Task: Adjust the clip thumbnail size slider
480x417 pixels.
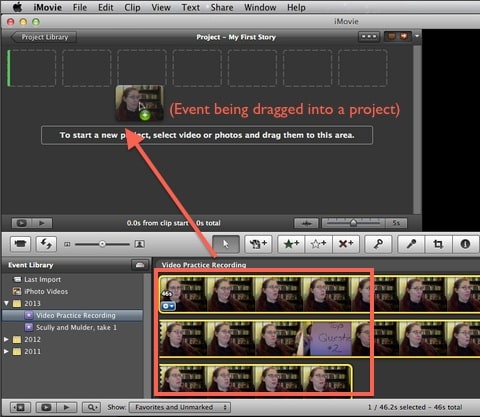Action: pos(102,244)
